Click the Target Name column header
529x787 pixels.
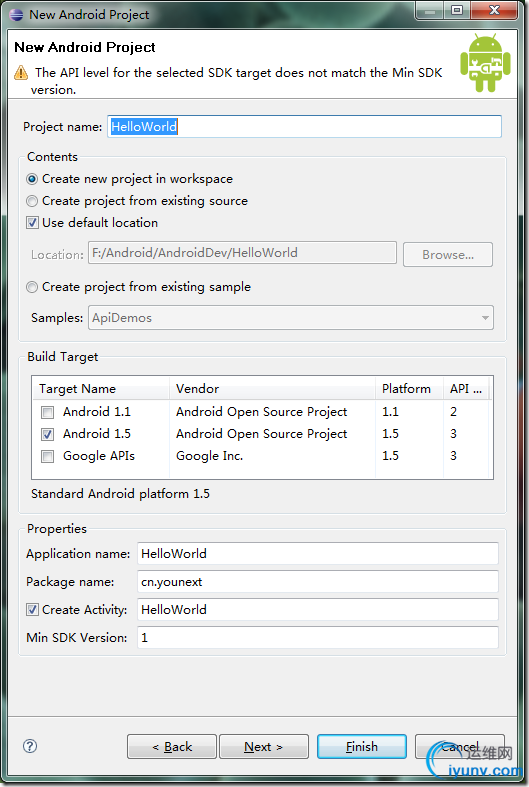[100, 389]
